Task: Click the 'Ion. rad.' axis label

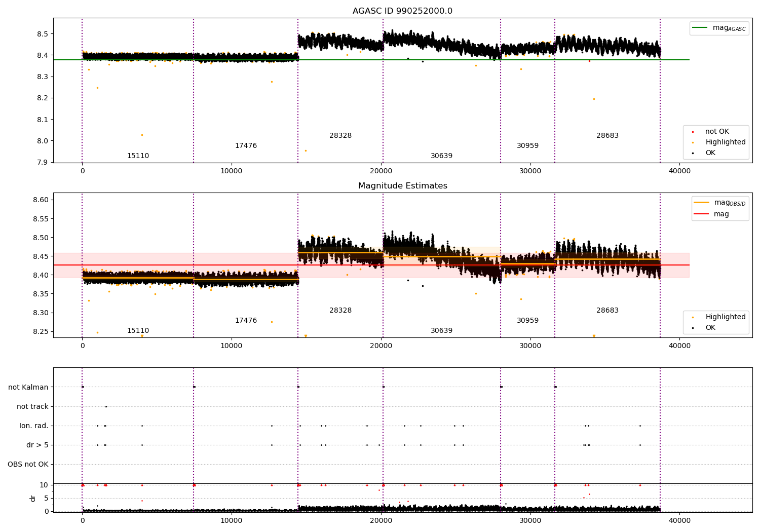Action: pyautogui.click(x=34, y=426)
